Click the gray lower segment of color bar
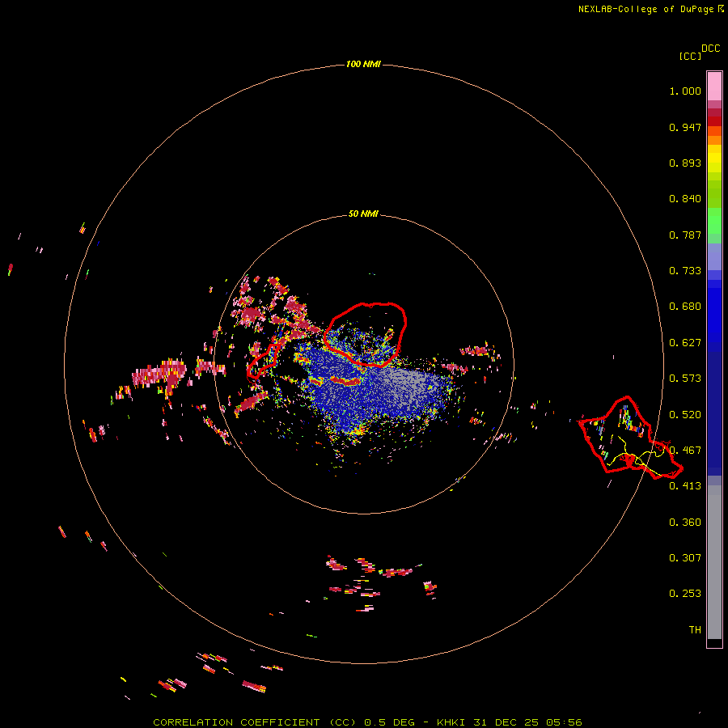 click(x=714, y=562)
